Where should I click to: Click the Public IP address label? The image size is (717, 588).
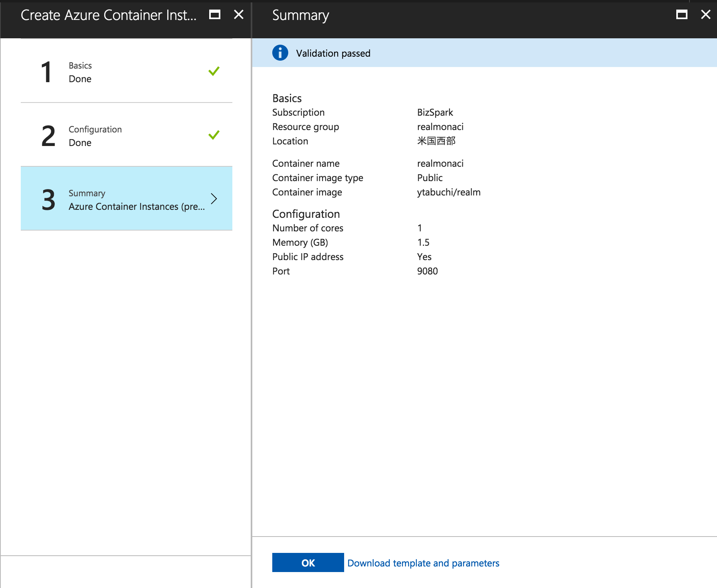[308, 257]
